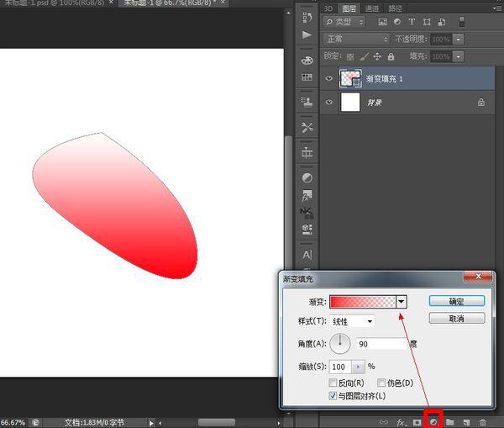Switch to the 通道 tab
This screenshot has width=504, height=428.
(372, 8)
